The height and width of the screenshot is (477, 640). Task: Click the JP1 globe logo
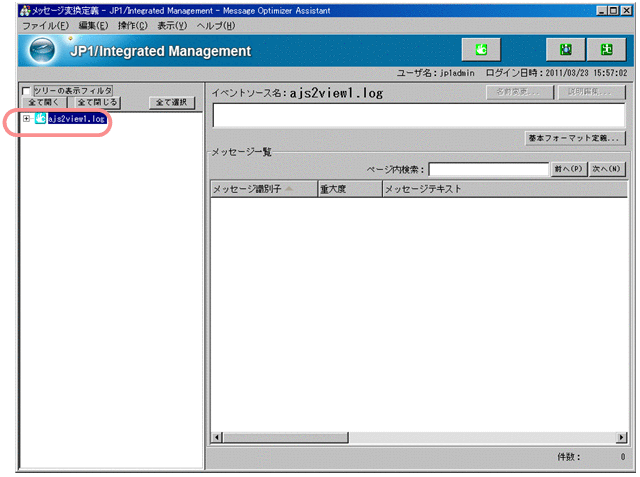click(42, 50)
